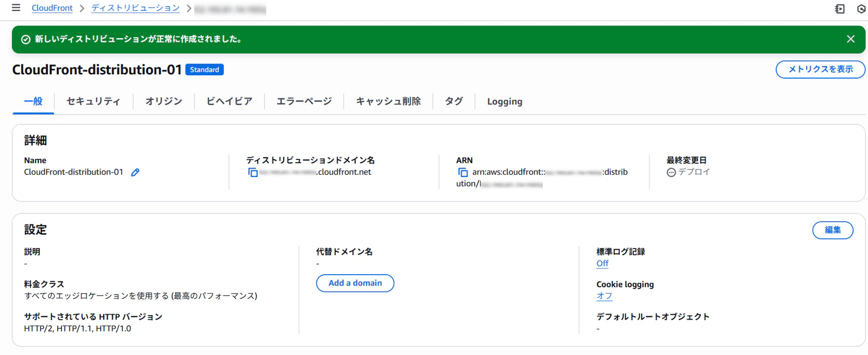
Task: Click the clock icon at top right
Action: coord(862,9)
